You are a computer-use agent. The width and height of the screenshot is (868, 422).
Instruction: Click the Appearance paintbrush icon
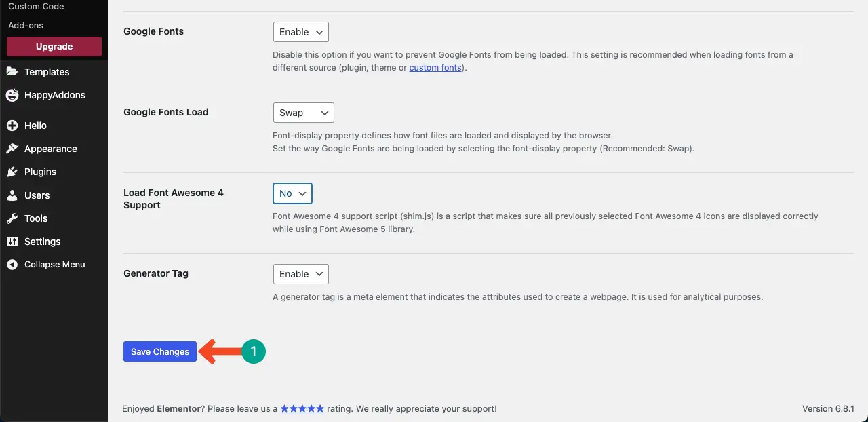pyautogui.click(x=12, y=149)
